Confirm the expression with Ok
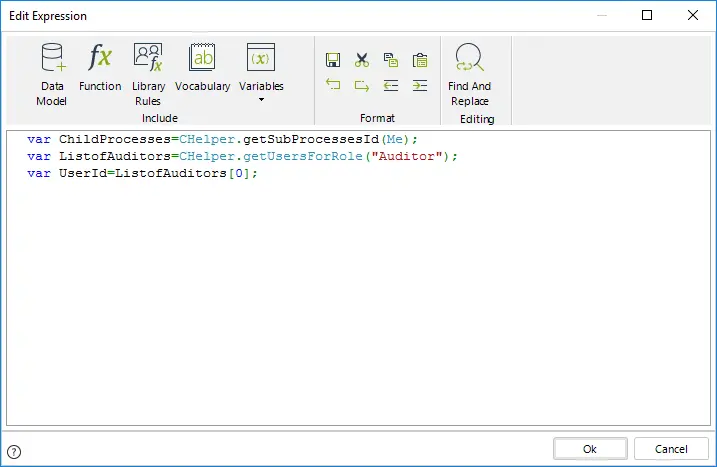Image resolution: width=717 pixels, height=467 pixels. [590, 449]
